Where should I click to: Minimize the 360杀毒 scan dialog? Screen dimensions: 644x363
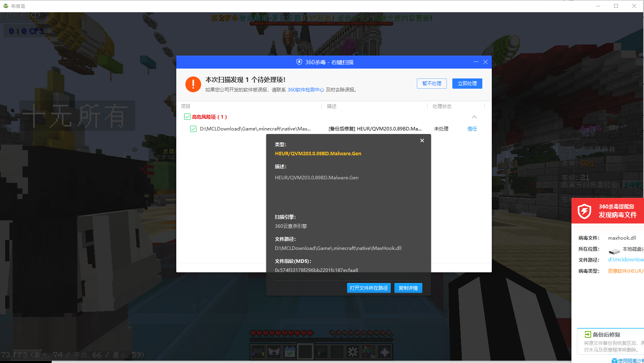(x=476, y=62)
